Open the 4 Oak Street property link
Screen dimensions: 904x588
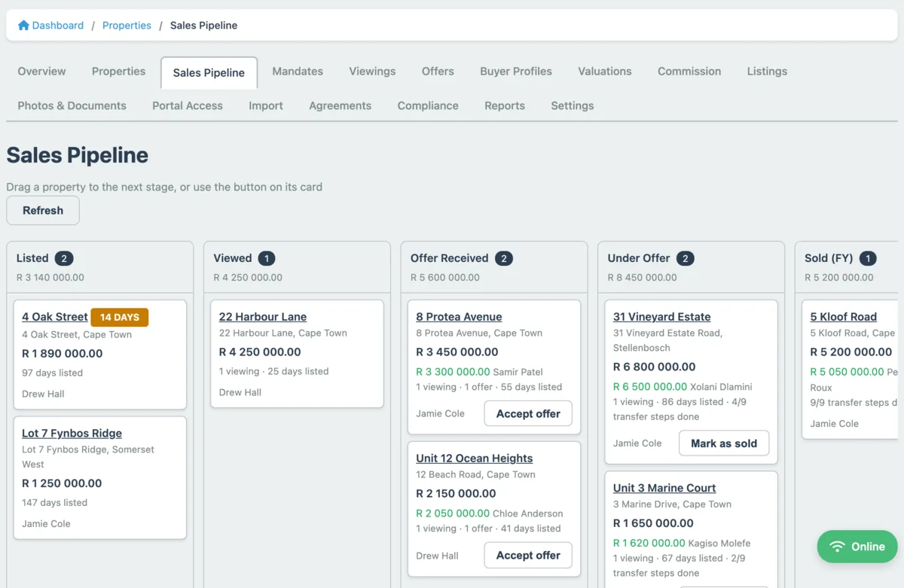55,317
